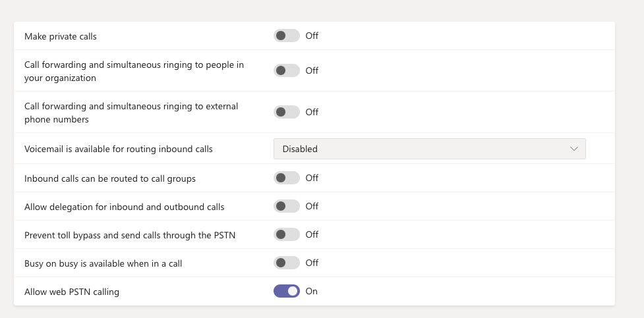The width and height of the screenshot is (644, 318).
Task: Click the 'Busy on busy is available' label
Action: pyautogui.click(x=103, y=263)
